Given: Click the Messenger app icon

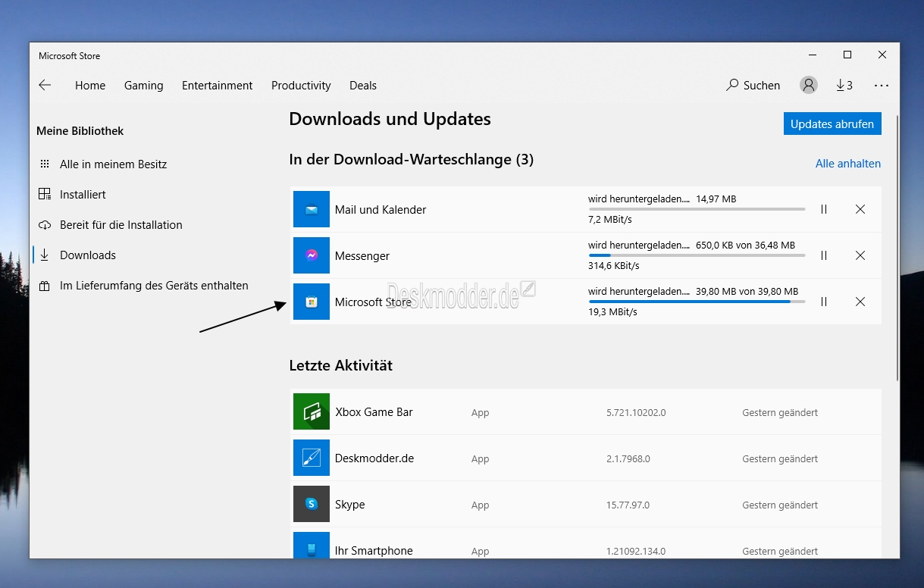Looking at the screenshot, I should tap(312, 255).
